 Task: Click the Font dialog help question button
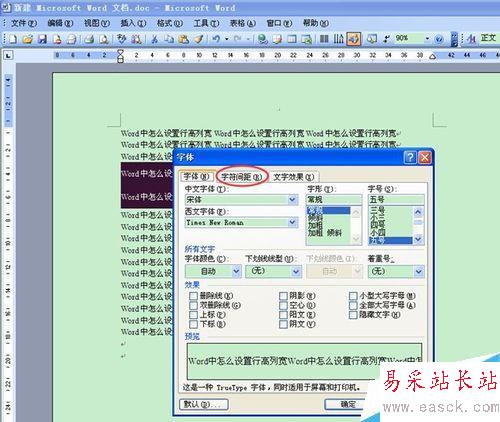[410, 157]
